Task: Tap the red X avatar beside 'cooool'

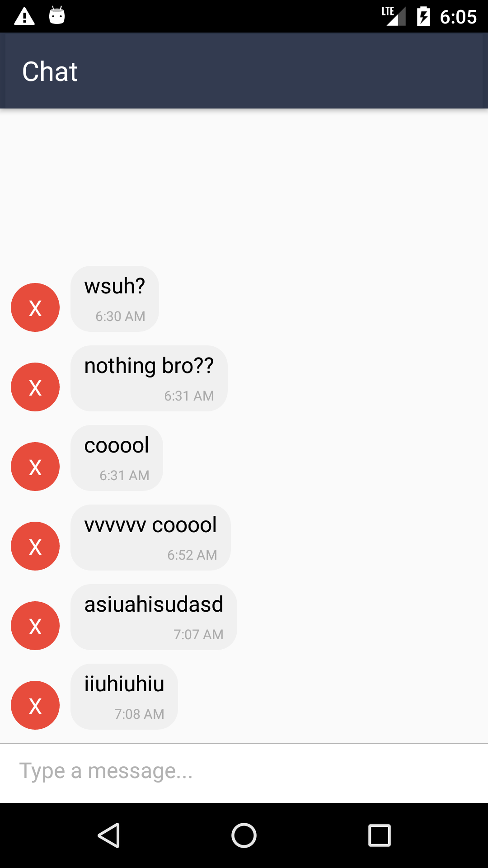Action: pyautogui.click(x=35, y=467)
